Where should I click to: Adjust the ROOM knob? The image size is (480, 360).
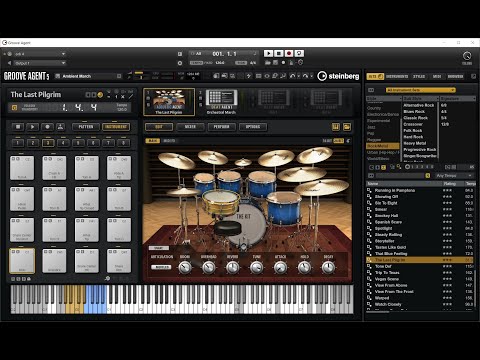[x=185, y=267]
